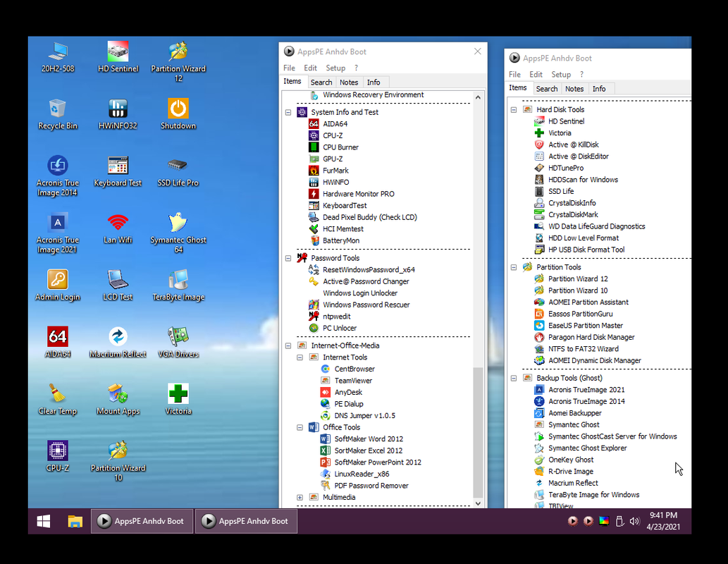Open File menu in left AppsPE window
The height and width of the screenshot is (564, 728).
coord(289,68)
